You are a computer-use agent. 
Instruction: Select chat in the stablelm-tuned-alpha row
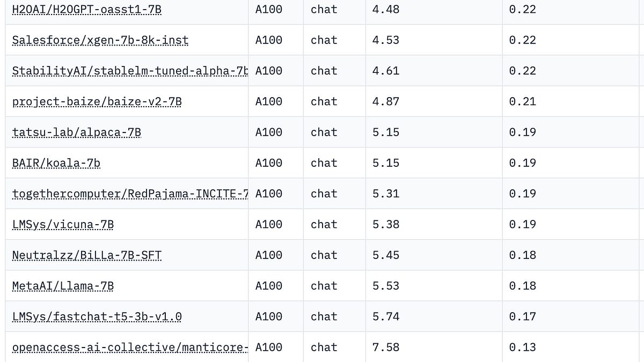pos(324,71)
